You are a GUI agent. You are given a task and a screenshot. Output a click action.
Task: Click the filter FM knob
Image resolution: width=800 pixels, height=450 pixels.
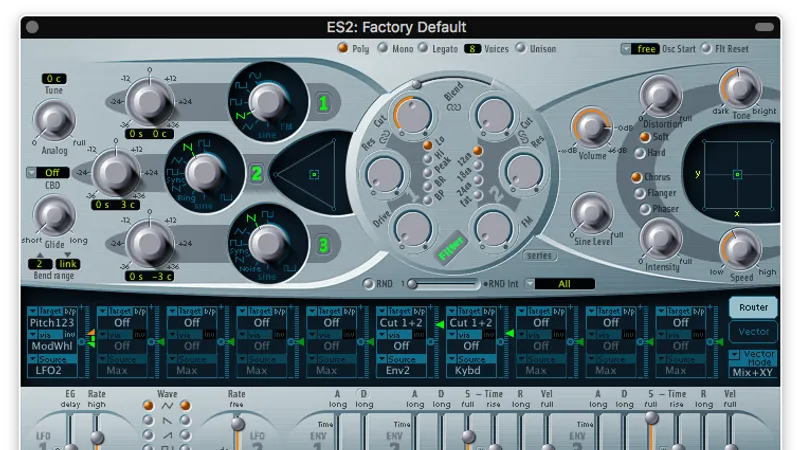pyautogui.click(x=494, y=229)
